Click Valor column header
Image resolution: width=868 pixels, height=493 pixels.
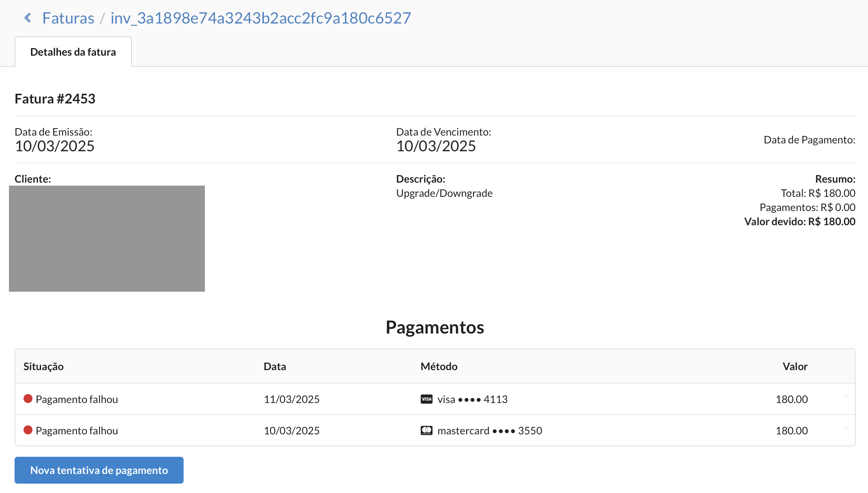click(795, 366)
